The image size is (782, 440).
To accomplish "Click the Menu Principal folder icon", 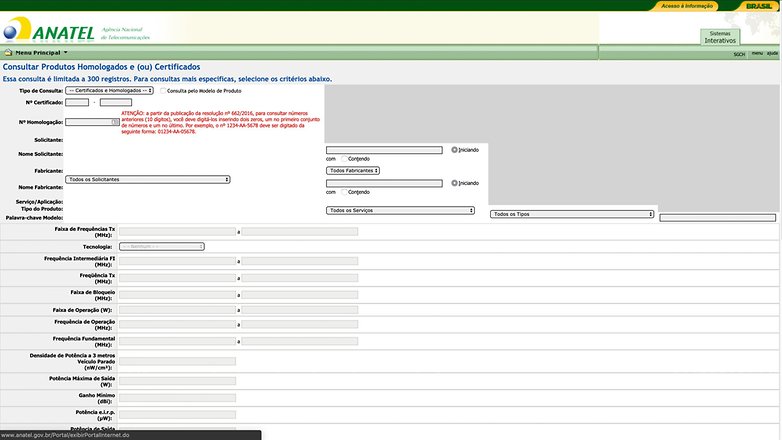I will (x=8, y=52).
